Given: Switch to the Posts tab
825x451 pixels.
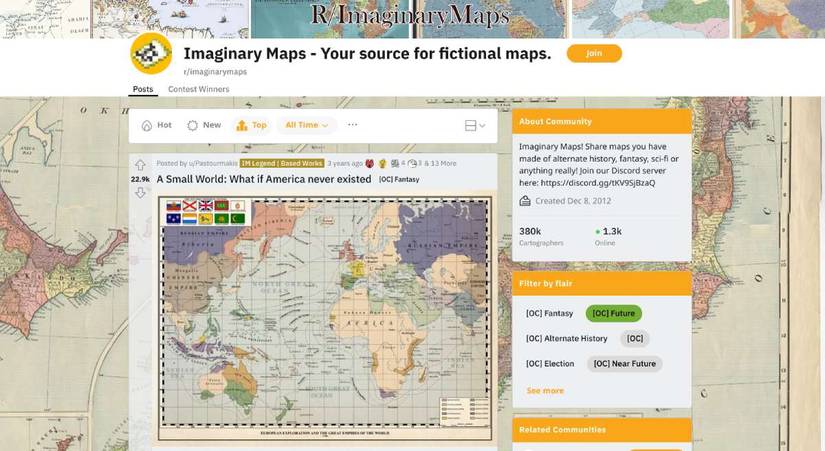Looking at the screenshot, I should click(143, 89).
